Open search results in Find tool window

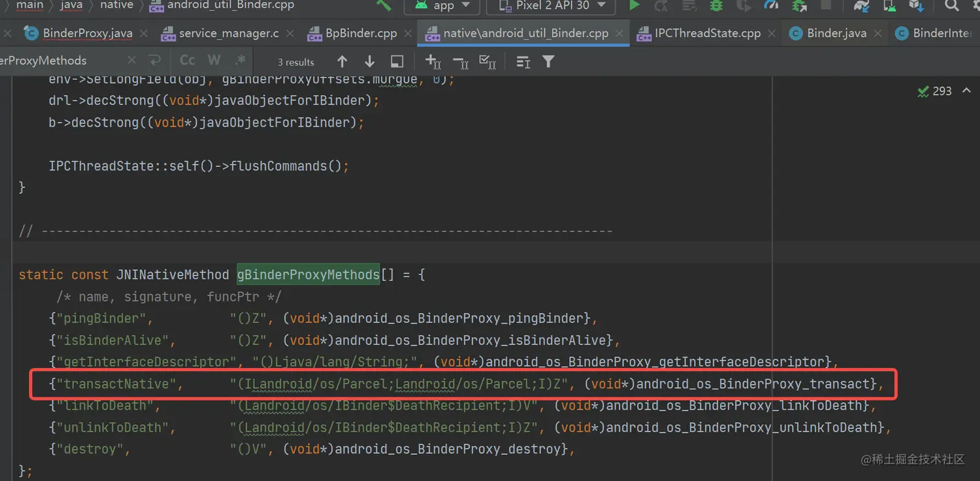[397, 62]
